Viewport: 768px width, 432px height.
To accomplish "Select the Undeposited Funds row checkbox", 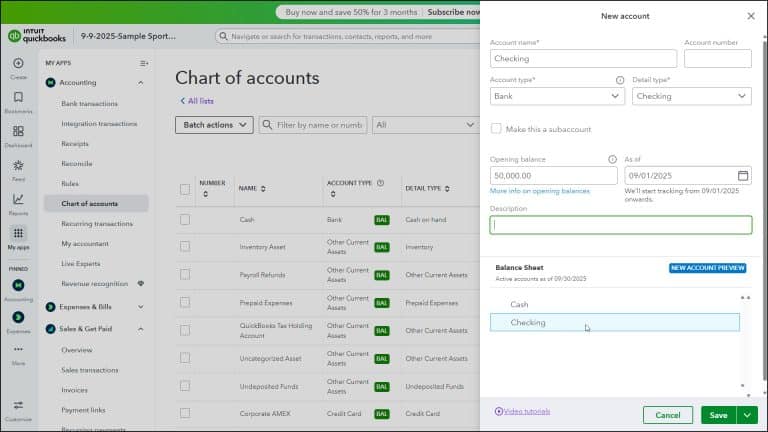I will [x=185, y=386].
